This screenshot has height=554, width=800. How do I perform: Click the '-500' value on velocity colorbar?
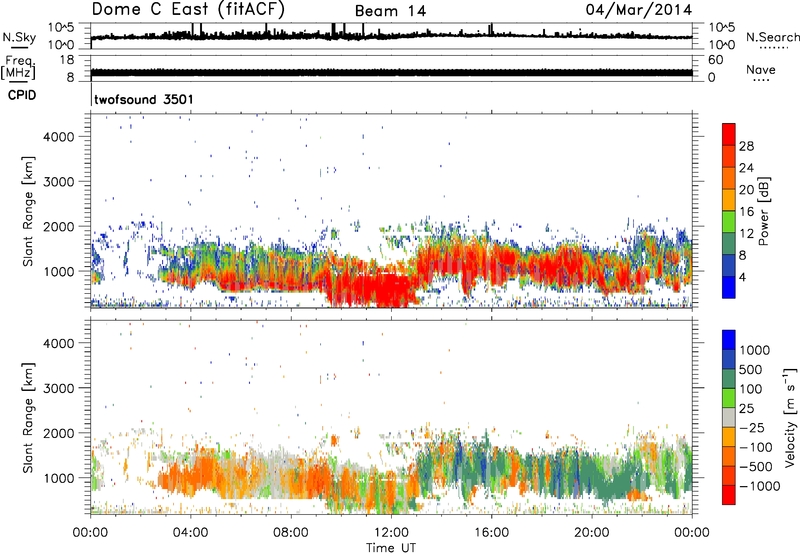(755, 466)
